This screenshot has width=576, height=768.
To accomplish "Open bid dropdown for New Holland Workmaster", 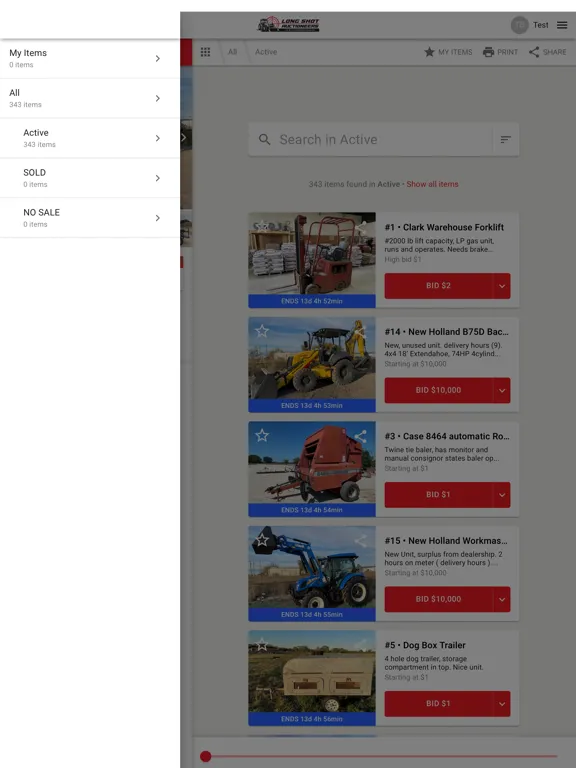I will tap(502, 600).
